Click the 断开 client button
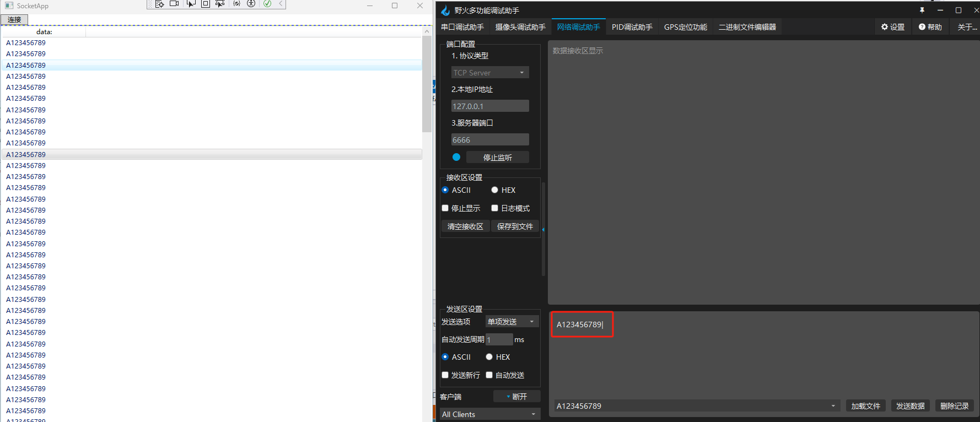This screenshot has height=422, width=980. [x=516, y=397]
